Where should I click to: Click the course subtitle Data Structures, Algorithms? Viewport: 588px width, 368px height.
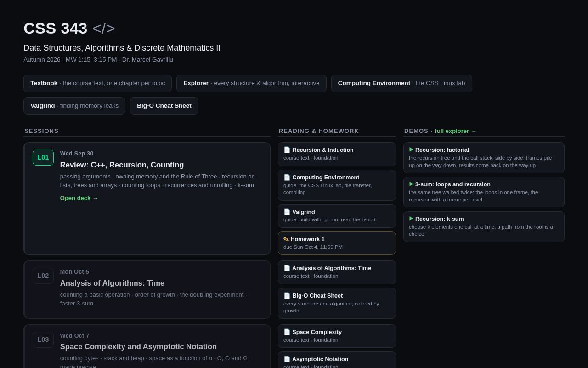pos(122,48)
